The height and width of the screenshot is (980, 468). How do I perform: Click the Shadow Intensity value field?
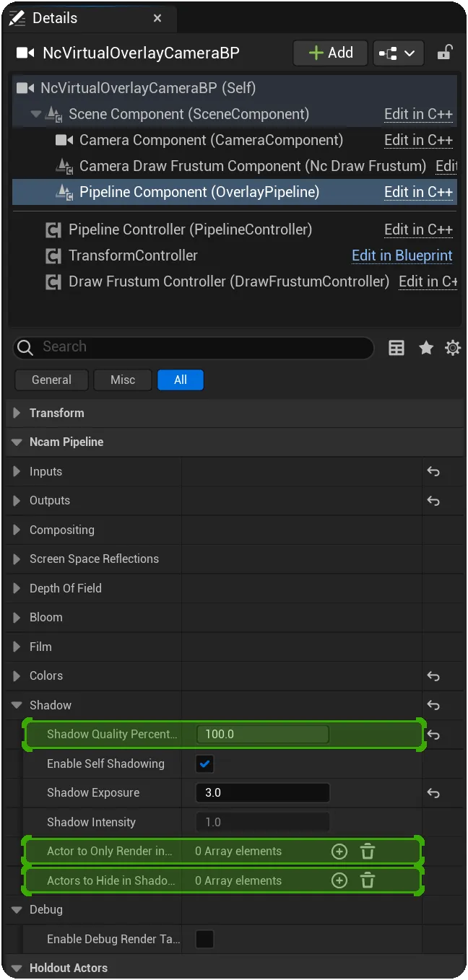click(x=262, y=822)
